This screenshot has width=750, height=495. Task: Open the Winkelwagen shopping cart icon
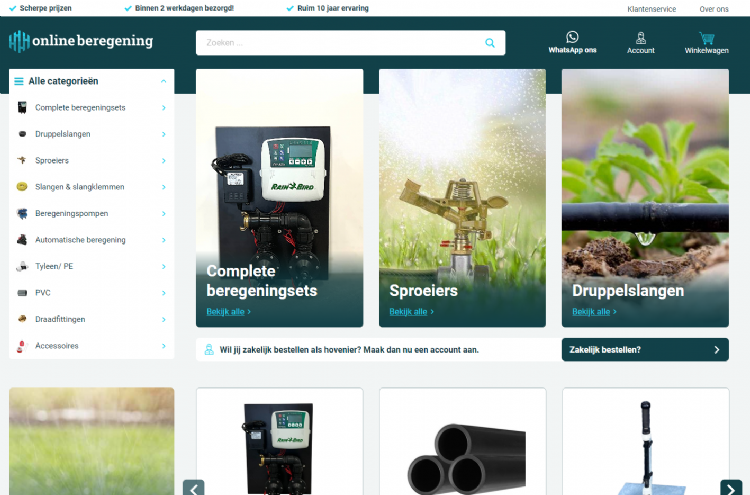click(706, 38)
